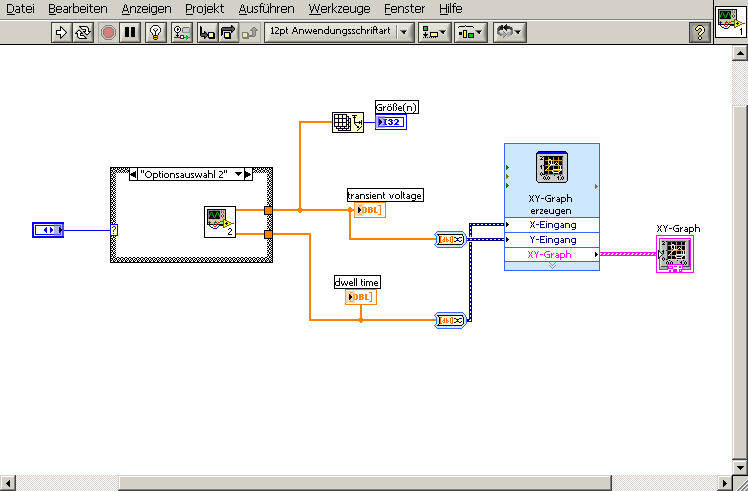This screenshot has width=748, height=491.
Task: Click the dwell time label
Action: coord(357,282)
